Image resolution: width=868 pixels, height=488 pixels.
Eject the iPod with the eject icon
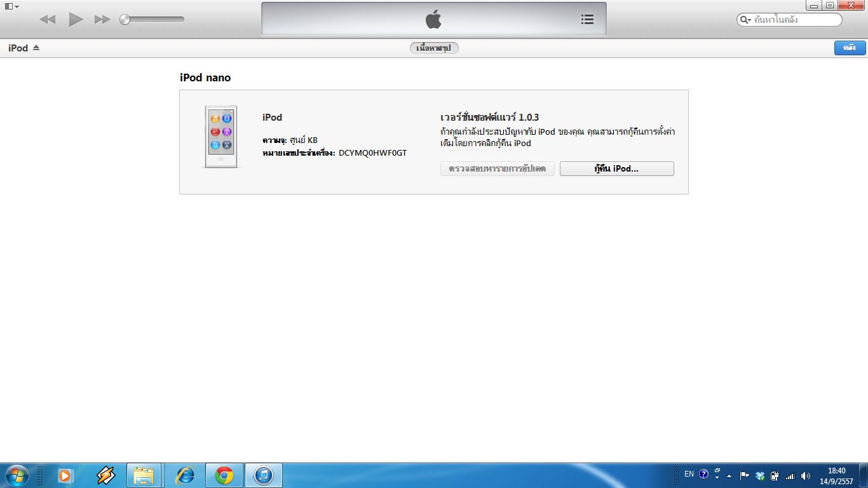pos(36,48)
